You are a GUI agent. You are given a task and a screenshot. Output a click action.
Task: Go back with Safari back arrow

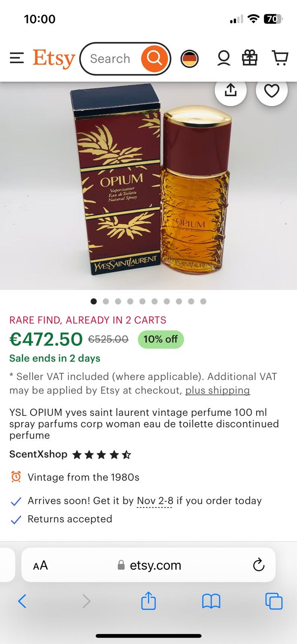coord(23,601)
